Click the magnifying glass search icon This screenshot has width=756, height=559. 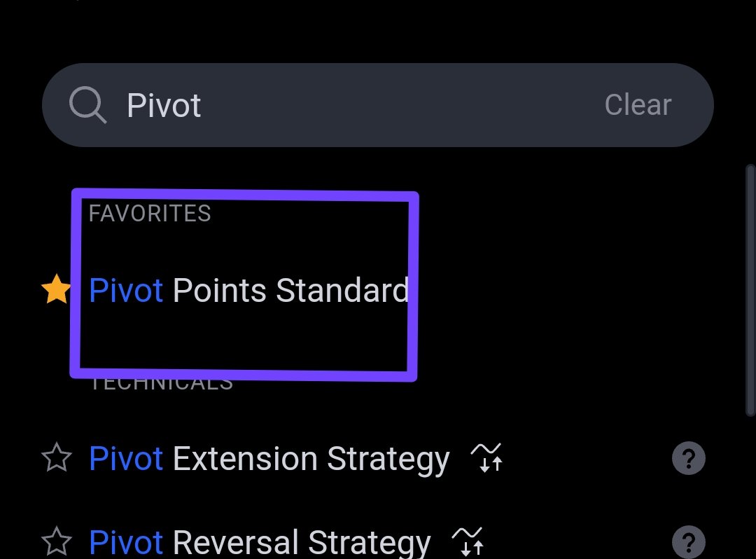pyautogui.click(x=87, y=104)
